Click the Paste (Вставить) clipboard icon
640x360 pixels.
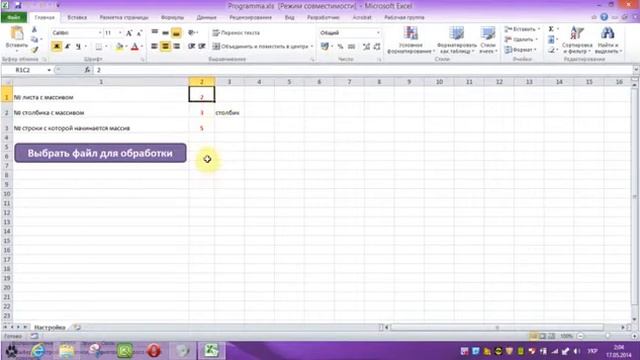coord(17,34)
